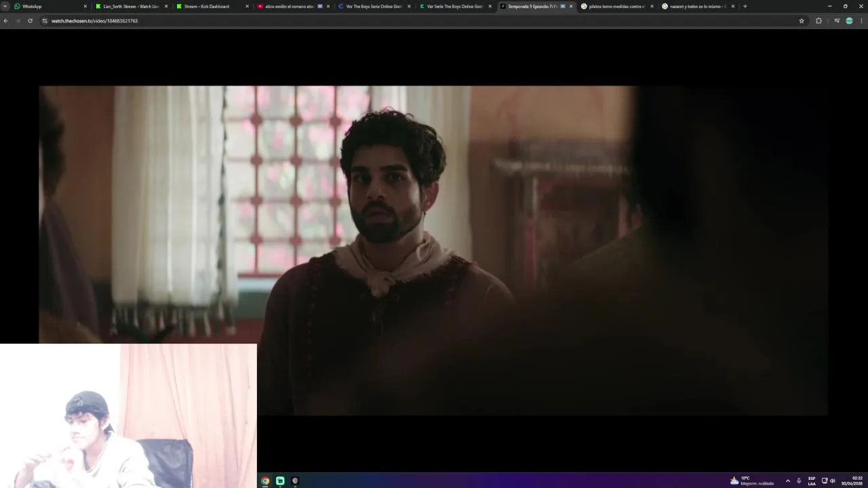Open media controls icon in toolbar

(x=837, y=21)
